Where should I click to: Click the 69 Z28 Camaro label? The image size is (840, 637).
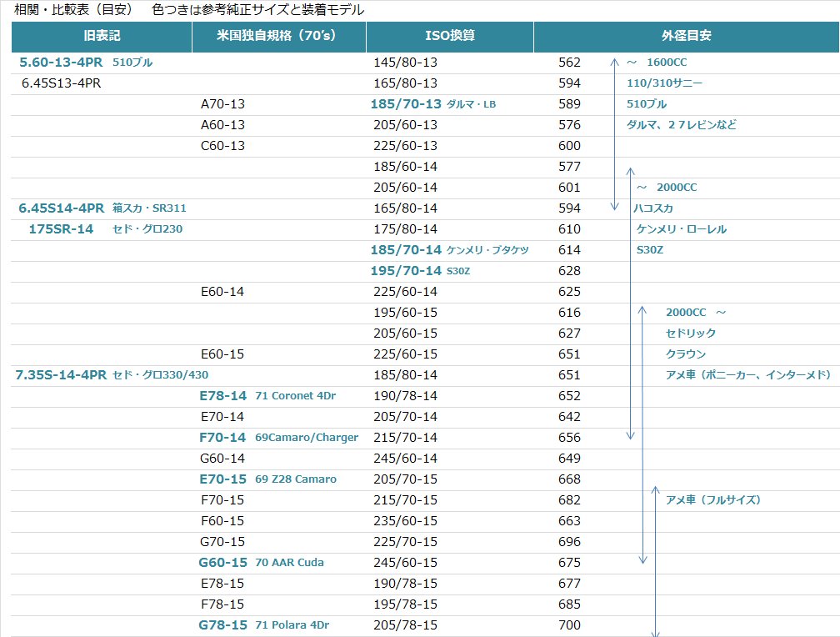296,479
